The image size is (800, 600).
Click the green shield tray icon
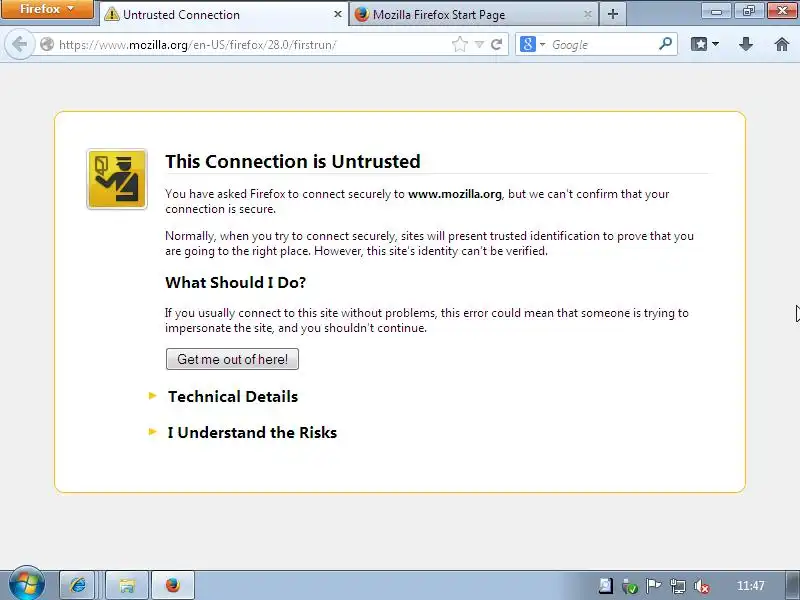click(x=630, y=586)
